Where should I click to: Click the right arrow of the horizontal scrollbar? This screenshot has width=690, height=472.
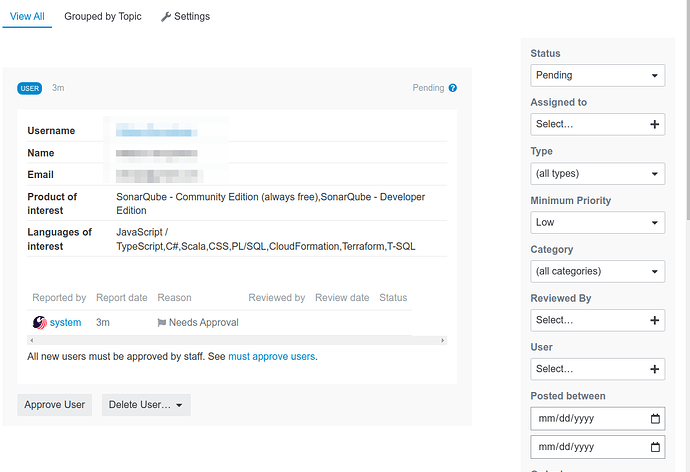[443, 340]
